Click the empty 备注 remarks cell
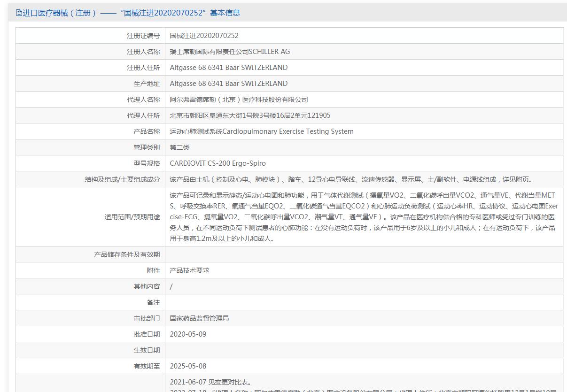 [364, 302]
